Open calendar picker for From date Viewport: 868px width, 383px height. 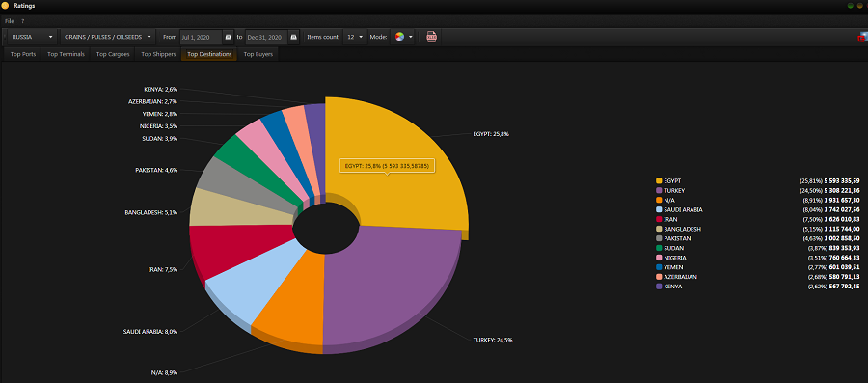[228, 37]
